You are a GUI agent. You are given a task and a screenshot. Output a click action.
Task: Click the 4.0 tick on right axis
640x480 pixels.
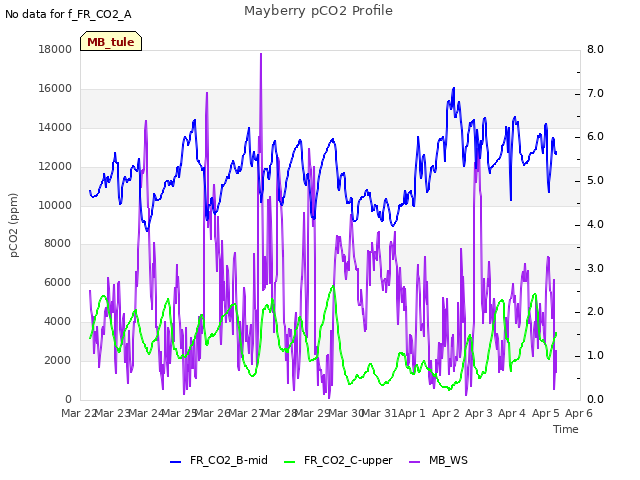tap(595, 224)
